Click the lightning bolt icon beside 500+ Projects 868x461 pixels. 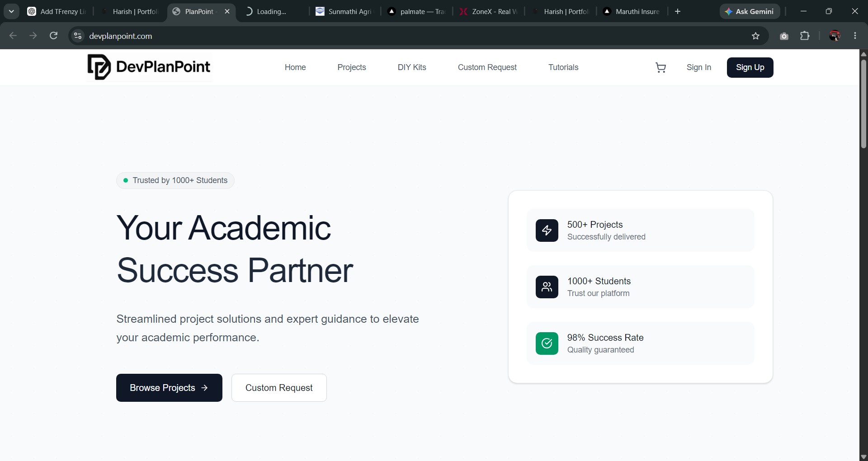tap(547, 230)
